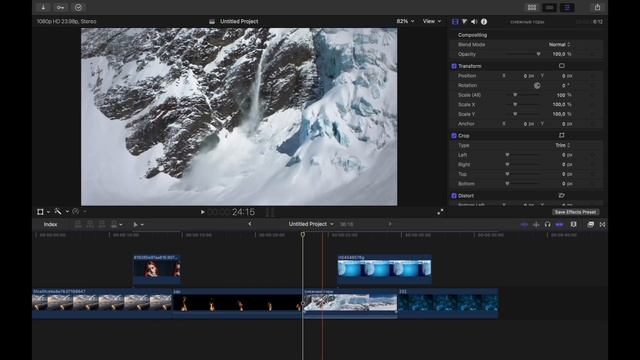Toggle solo headphones icon
The image size is (640, 360).
(547, 224)
